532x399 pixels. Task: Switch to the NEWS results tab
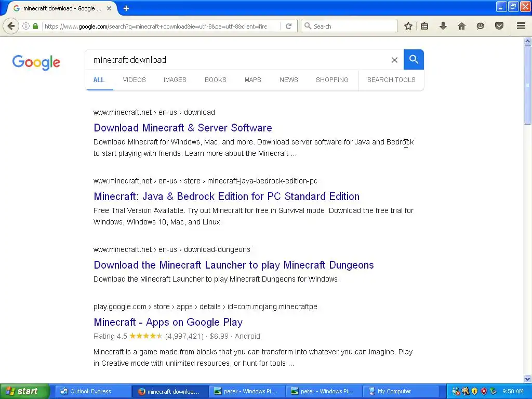pos(289,79)
